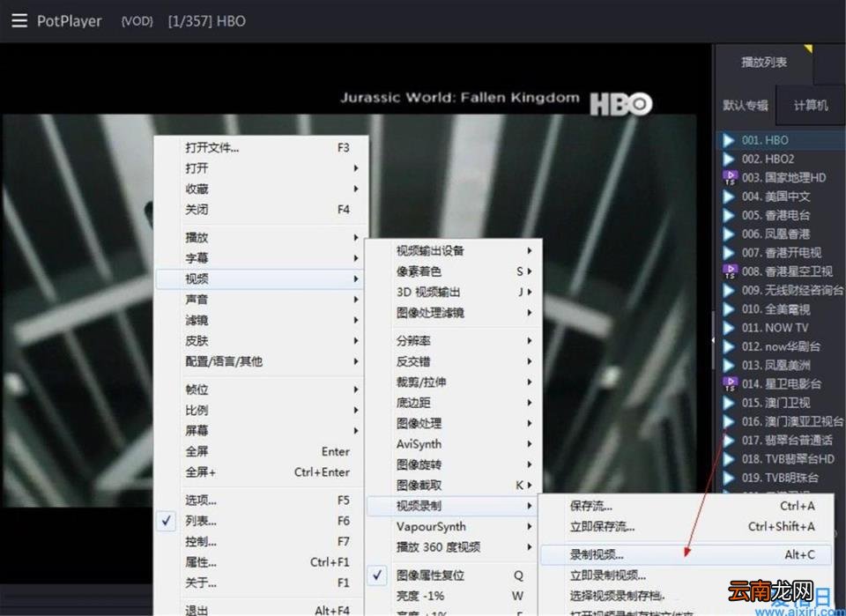Viewport: 846px width, 616px height.
Task: Select 像素着色 submenu entry
Action: coord(454,271)
